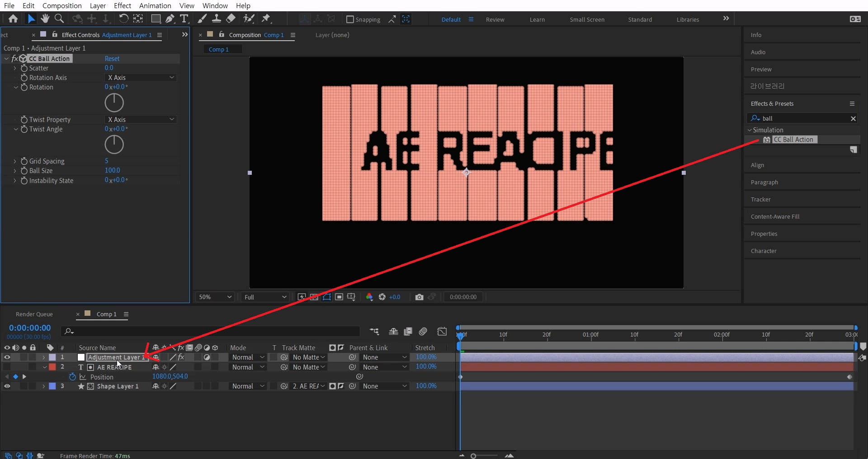Select the Selection tool arrow

click(31, 19)
